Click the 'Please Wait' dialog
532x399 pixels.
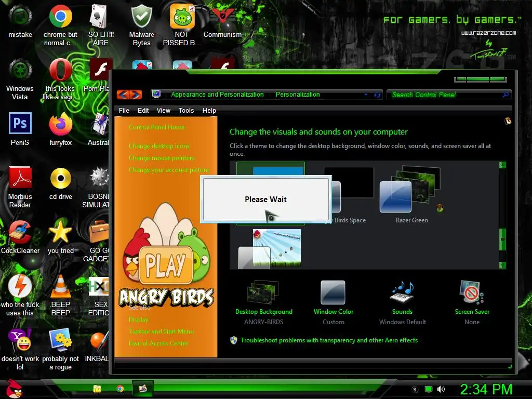(265, 199)
